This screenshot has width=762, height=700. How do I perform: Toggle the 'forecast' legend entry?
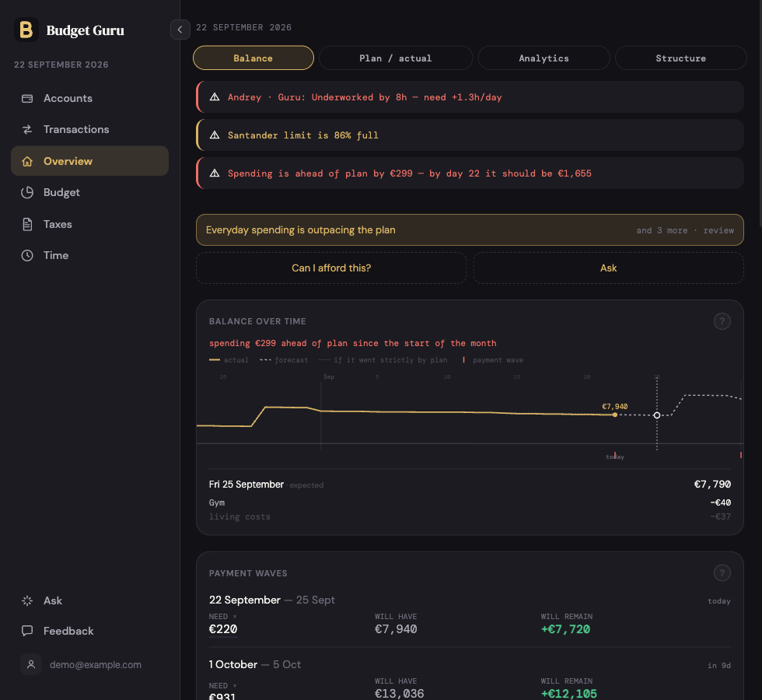point(284,360)
